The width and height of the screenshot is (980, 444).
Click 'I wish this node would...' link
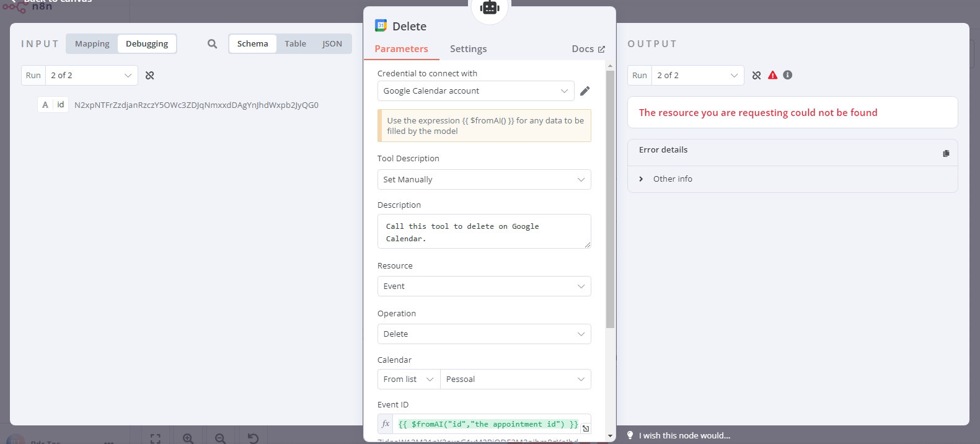point(684,435)
